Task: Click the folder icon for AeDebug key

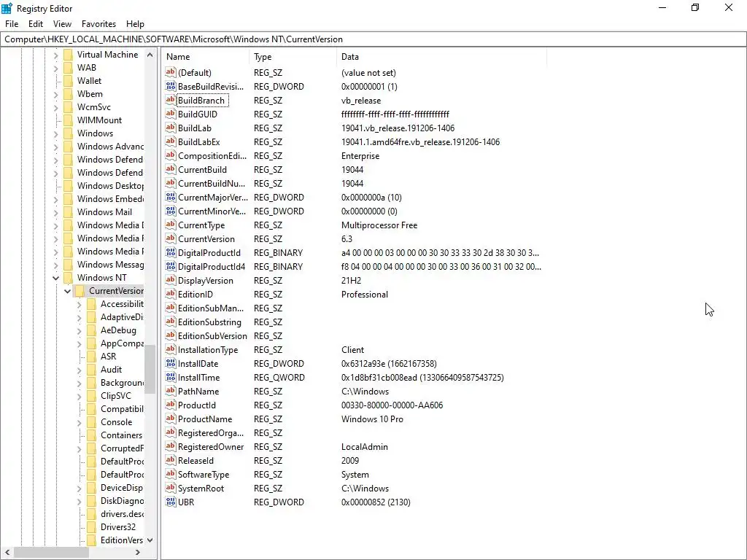Action: click(x=91, y=330)
